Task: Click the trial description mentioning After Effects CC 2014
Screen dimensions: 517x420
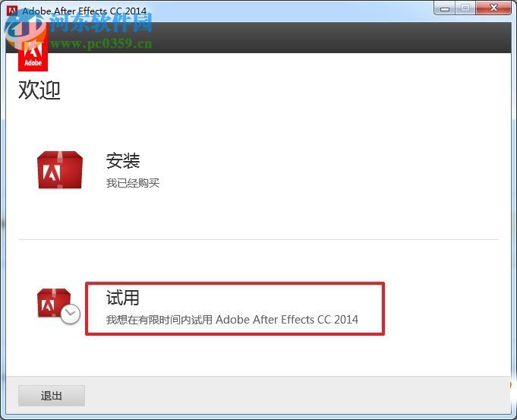Action: 232,320
